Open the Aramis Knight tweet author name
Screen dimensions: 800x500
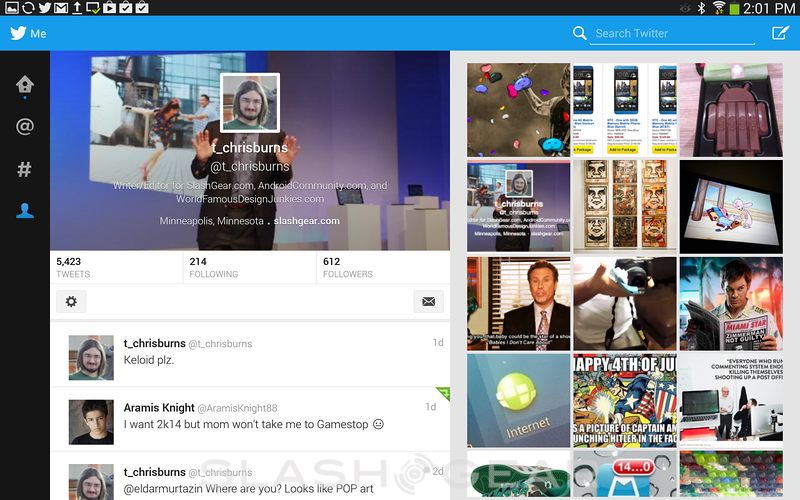pyautogui.click(x=159, y=407)
